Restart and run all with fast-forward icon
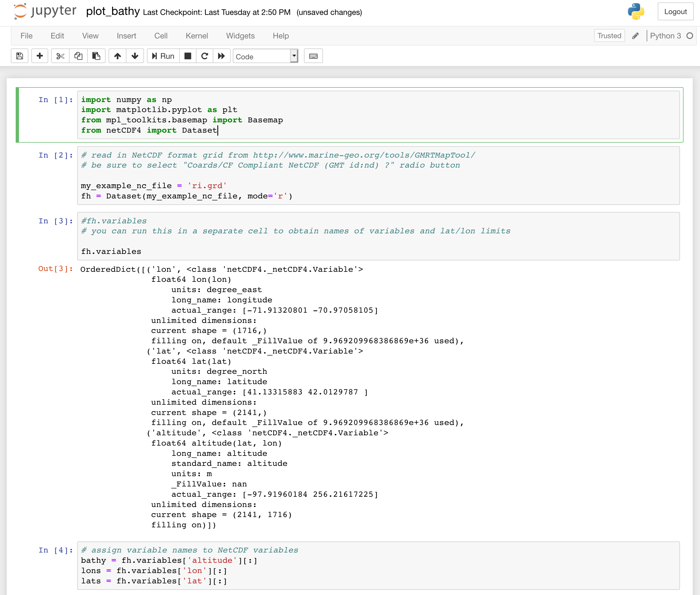 point(222,56)
